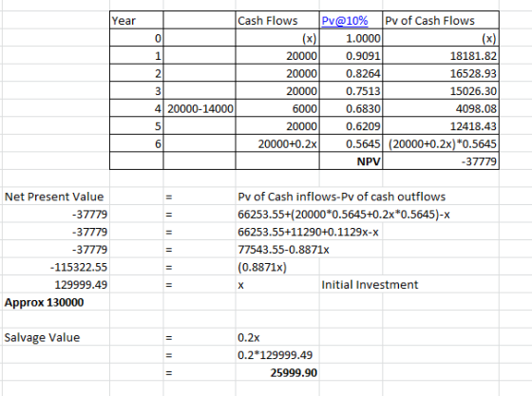Image resolution: width=532 pixels, height=396 pixels.
Task: Click the 0.6209 discount factor cell
Action: (x=351, y=125)
